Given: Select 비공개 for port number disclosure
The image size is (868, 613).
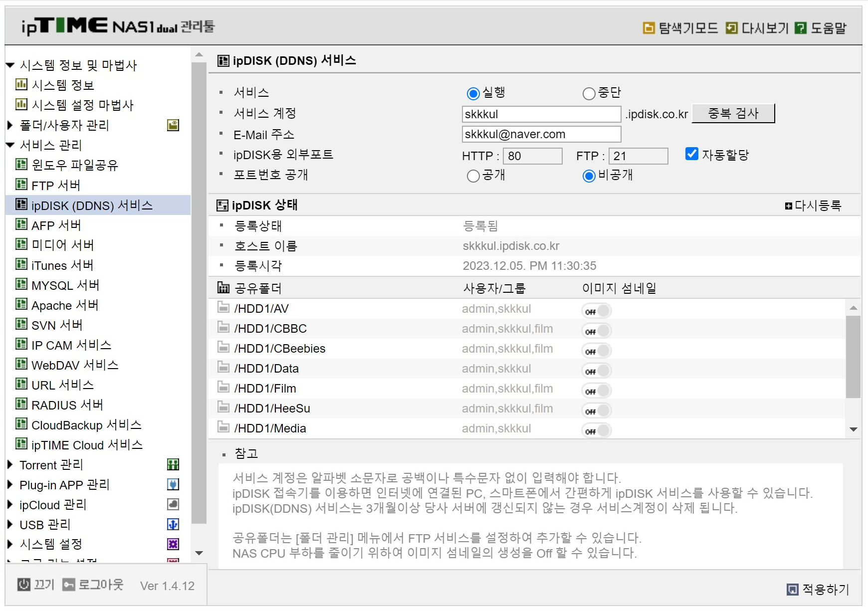Looking at the screenshot, I should coord(589,176).
